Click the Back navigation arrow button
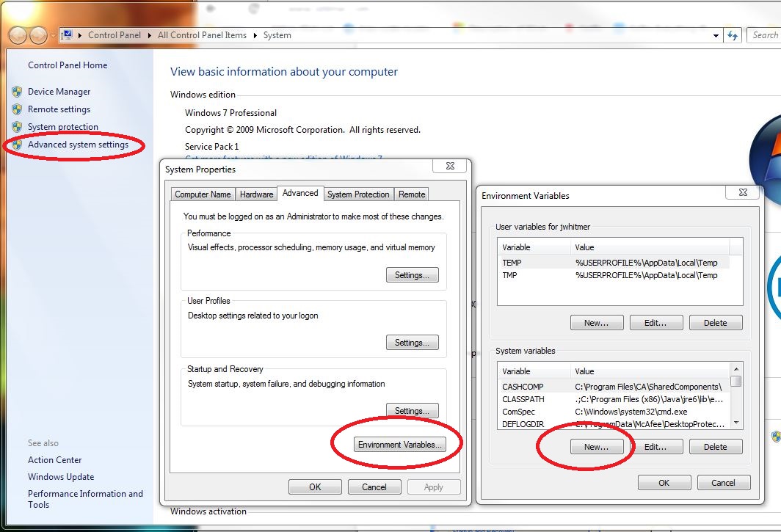This screenshot has width=781, height=532. click(x=18, y=35)
